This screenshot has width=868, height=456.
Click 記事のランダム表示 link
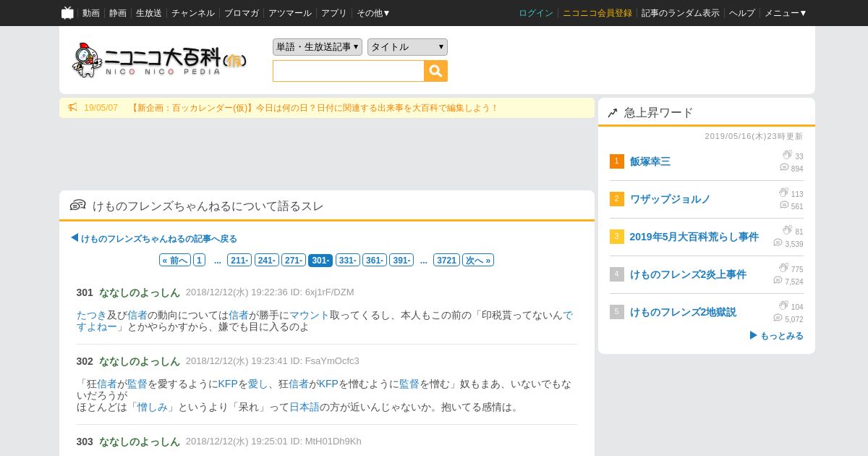681,13
